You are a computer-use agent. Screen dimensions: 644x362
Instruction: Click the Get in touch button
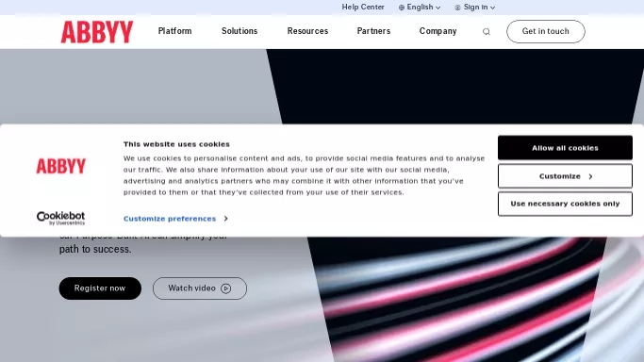pos(545,32)
